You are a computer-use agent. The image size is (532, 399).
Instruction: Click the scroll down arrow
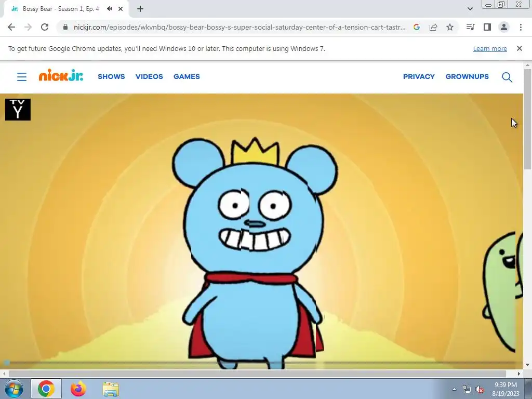point(528,365)
